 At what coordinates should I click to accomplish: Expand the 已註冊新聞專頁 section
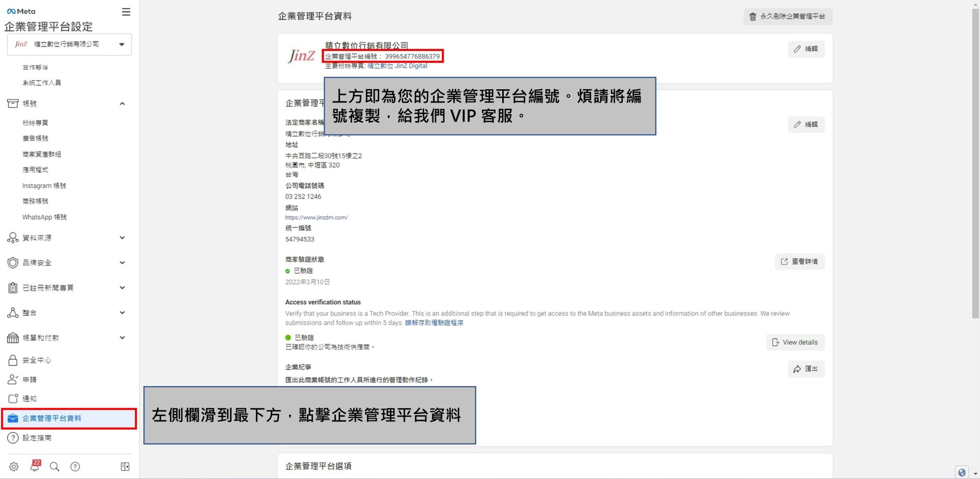point(122,288)
